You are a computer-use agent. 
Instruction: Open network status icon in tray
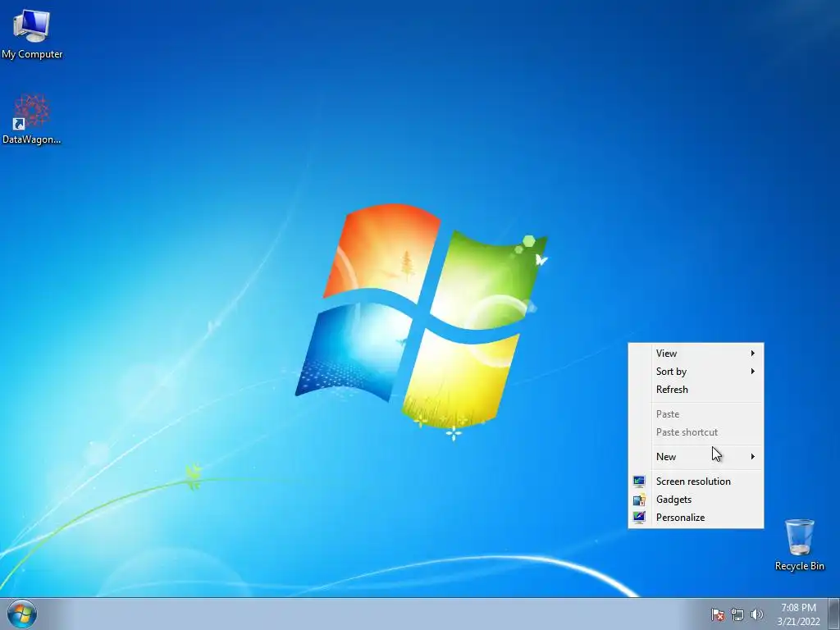coord(737,614)
